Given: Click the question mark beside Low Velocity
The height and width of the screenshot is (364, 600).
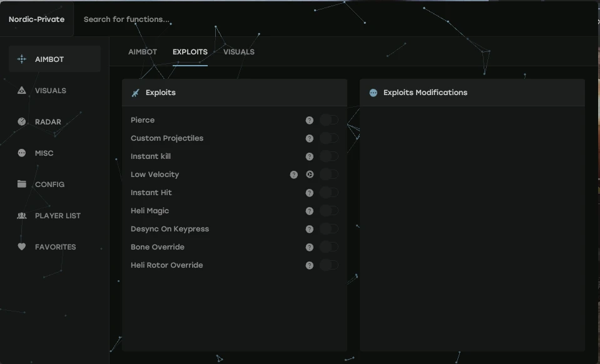Looking at the screenshot, I should 294,174.
